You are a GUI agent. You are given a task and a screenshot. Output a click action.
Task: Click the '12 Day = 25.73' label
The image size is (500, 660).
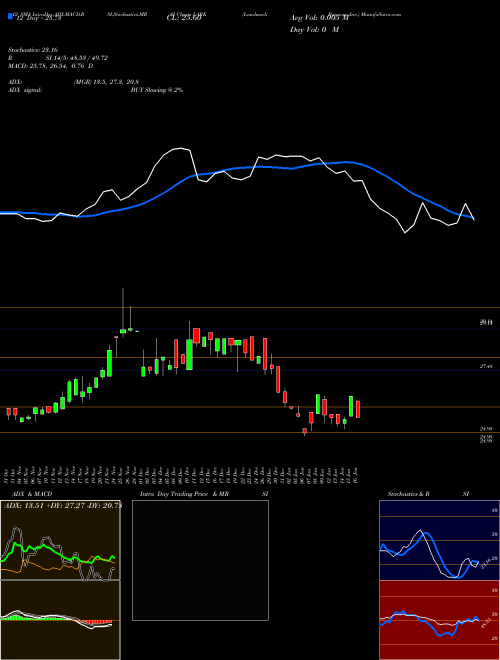pyautogui.click(x=38, y=18)
